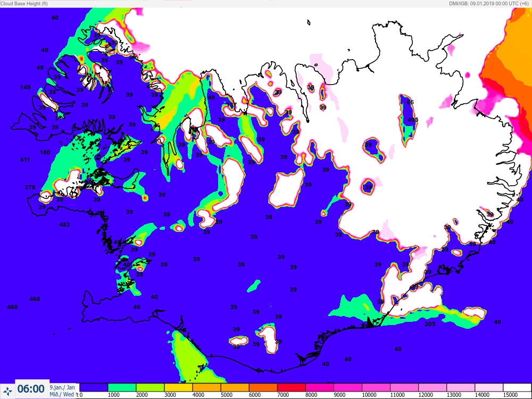Pick the magenta 8000–9000 ft legend swatch
The width and height of the screenshot is (532, 399).
point(320,387)
